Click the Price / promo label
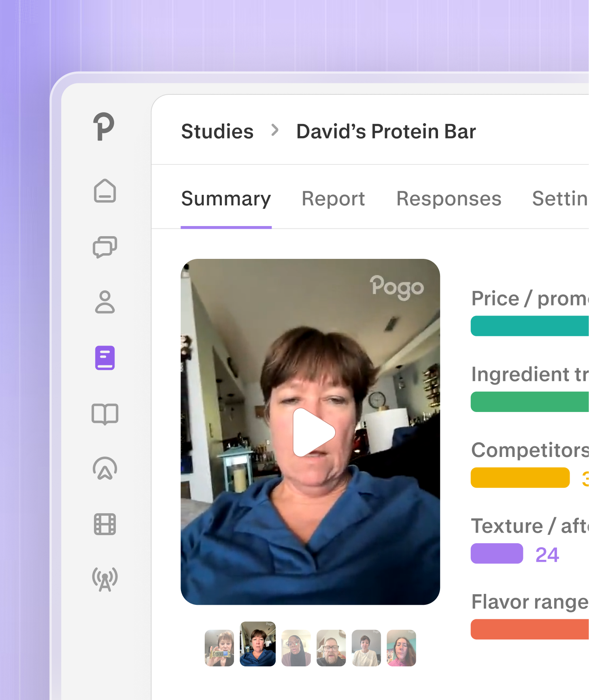 (530, 299)
